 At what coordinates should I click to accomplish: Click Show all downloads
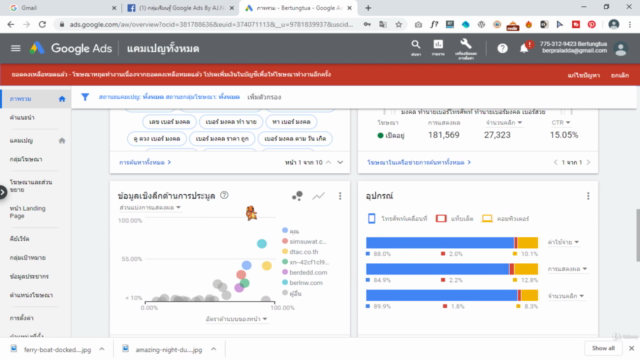pyautogui.click(x=603, y=349)
